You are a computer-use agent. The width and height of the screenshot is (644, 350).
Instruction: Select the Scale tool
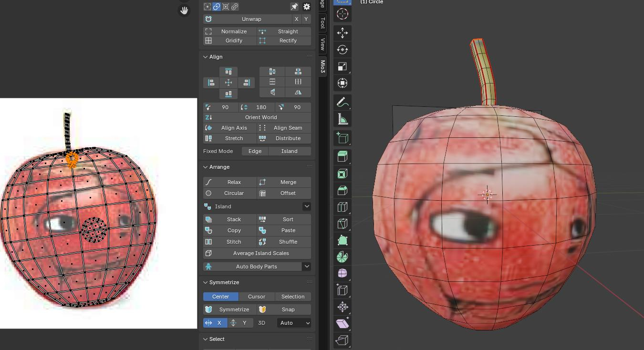342,66
